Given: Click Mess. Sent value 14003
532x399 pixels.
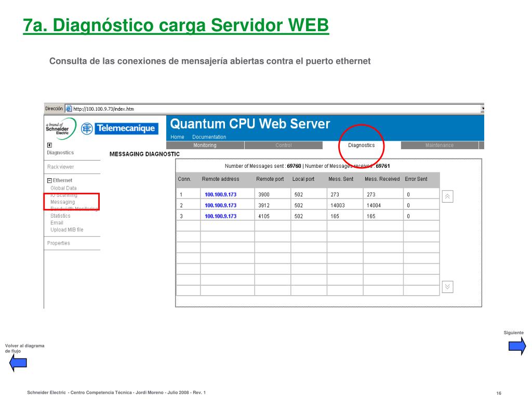Looking at the screenshot, I should pyautogui.click(x=338, y=205).
